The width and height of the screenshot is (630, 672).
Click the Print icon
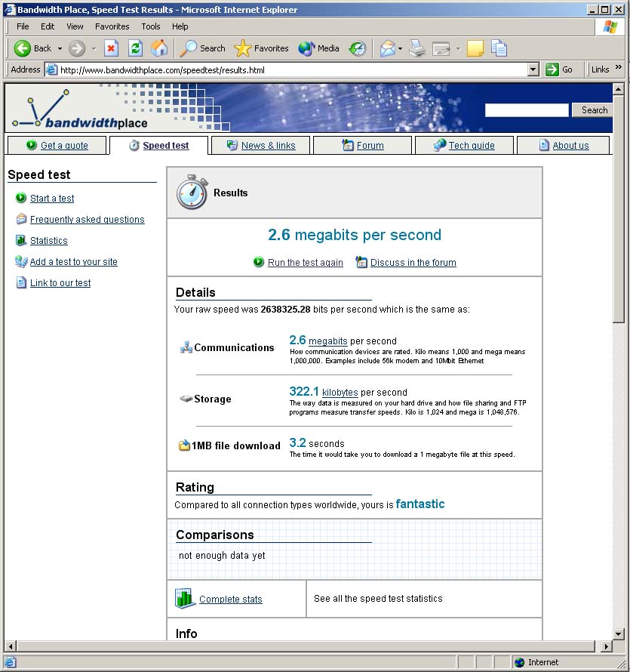pyautogui.click(x=417, y=48)
